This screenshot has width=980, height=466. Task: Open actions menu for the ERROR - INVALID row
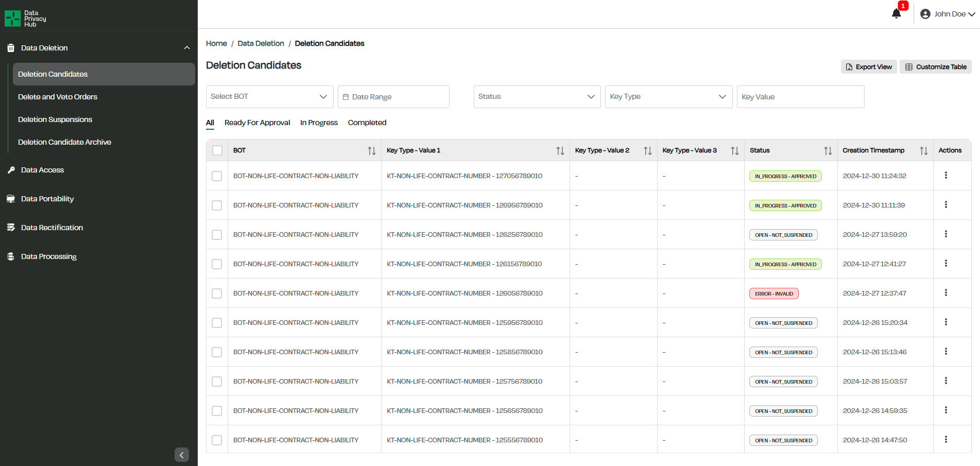pos(945,293)
